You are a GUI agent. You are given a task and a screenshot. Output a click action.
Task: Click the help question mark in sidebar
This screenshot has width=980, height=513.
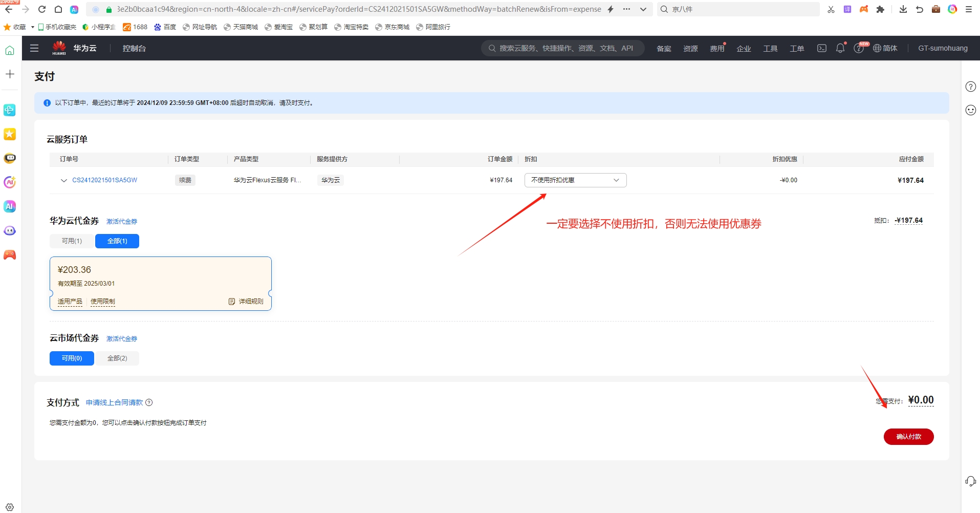pos(970,87)
